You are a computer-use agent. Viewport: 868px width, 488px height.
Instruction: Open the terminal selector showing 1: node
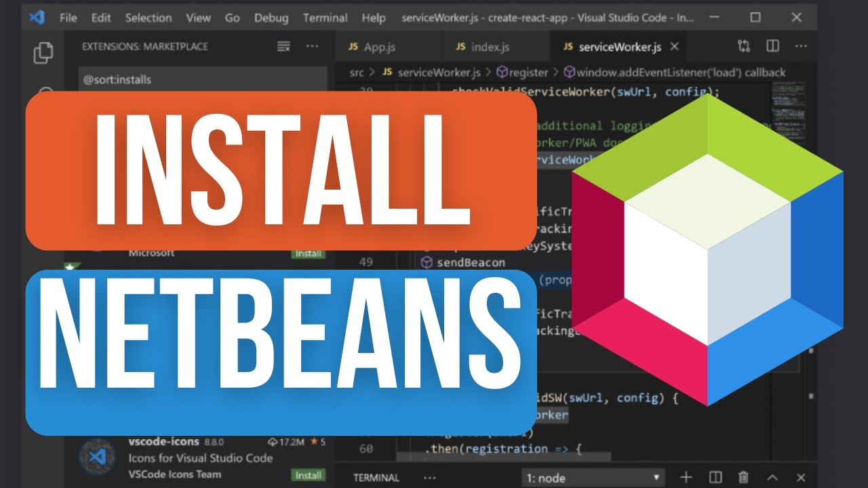coord(592,478)
